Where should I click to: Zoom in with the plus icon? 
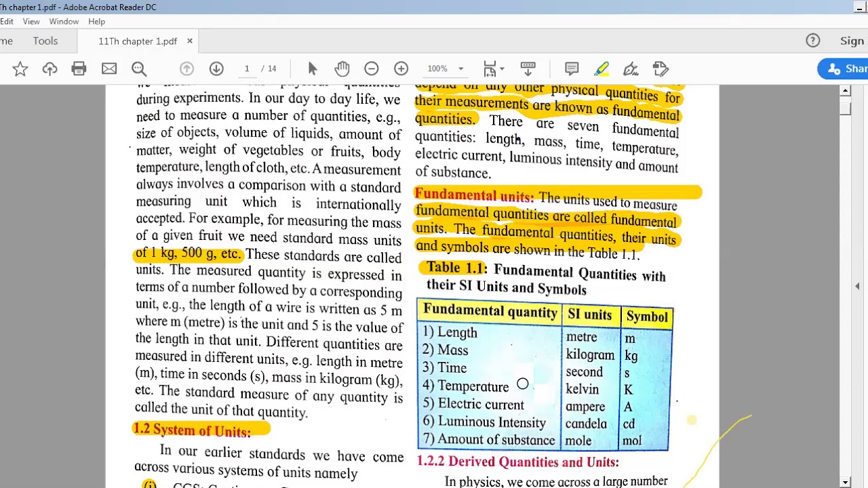401,68
